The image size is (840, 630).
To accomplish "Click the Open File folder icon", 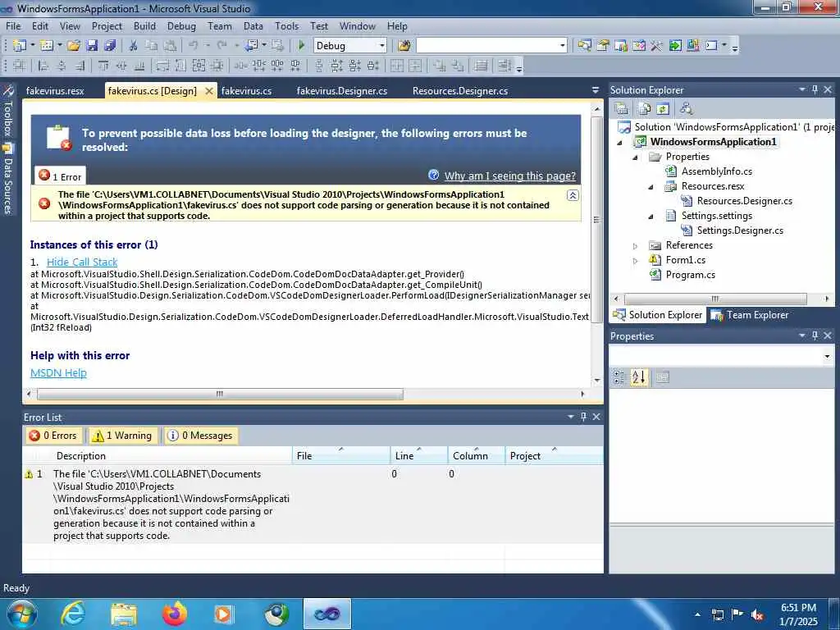I will [x=73, y=46].
